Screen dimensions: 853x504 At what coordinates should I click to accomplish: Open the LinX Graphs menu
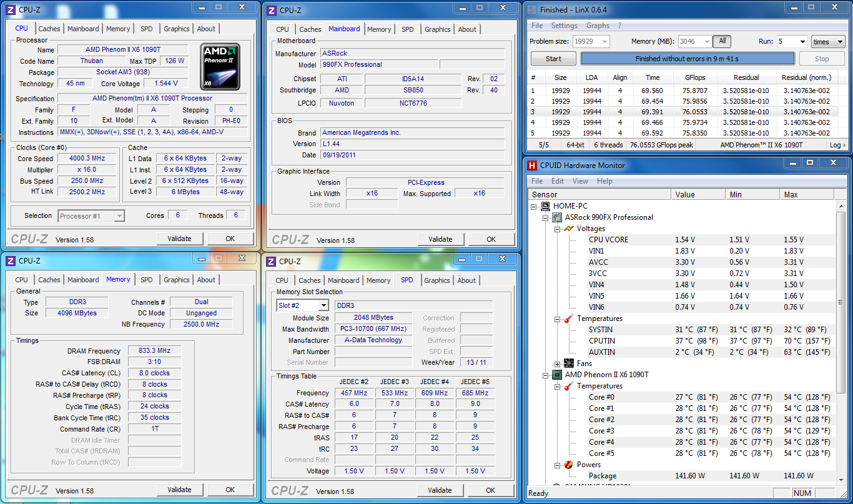click(x=598, y=26)
